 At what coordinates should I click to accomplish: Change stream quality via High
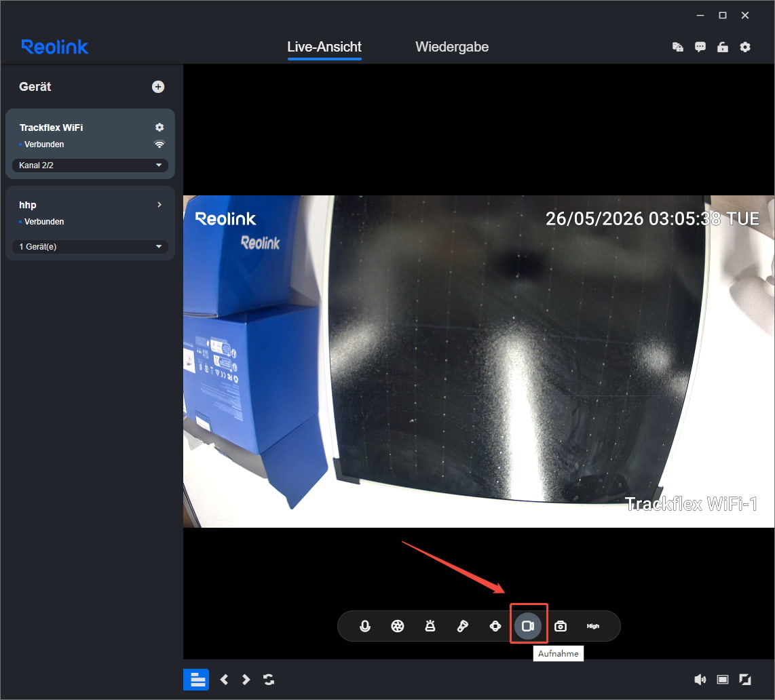coord(592,626)
